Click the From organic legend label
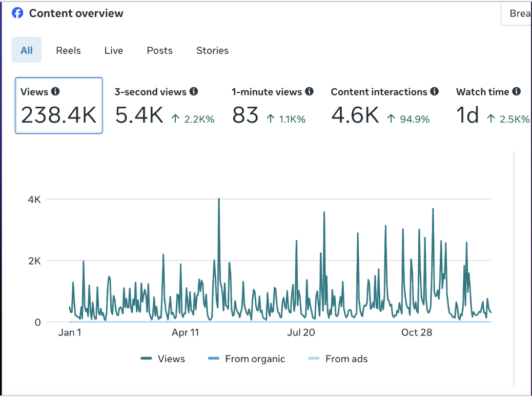 point(255,359)
